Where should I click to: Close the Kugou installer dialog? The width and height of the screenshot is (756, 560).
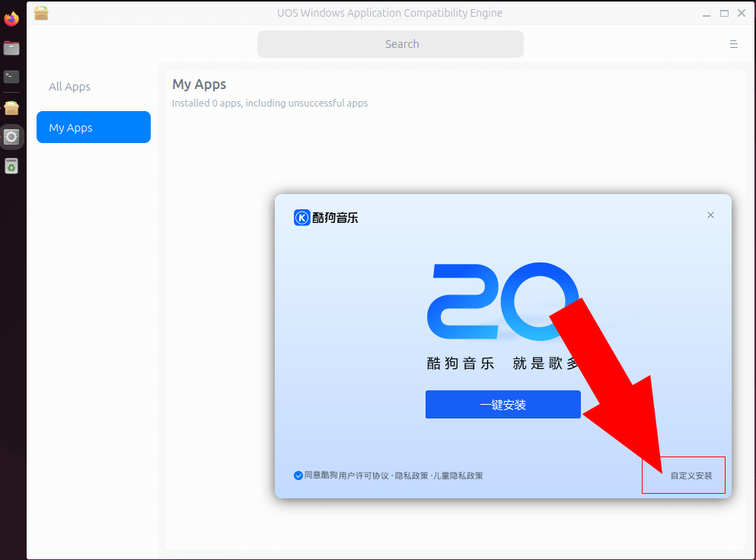[710, 215]
